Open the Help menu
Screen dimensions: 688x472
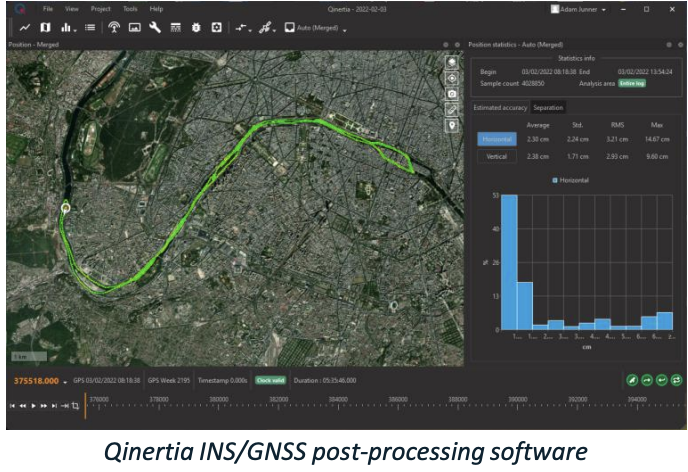(x=156, y=9)
